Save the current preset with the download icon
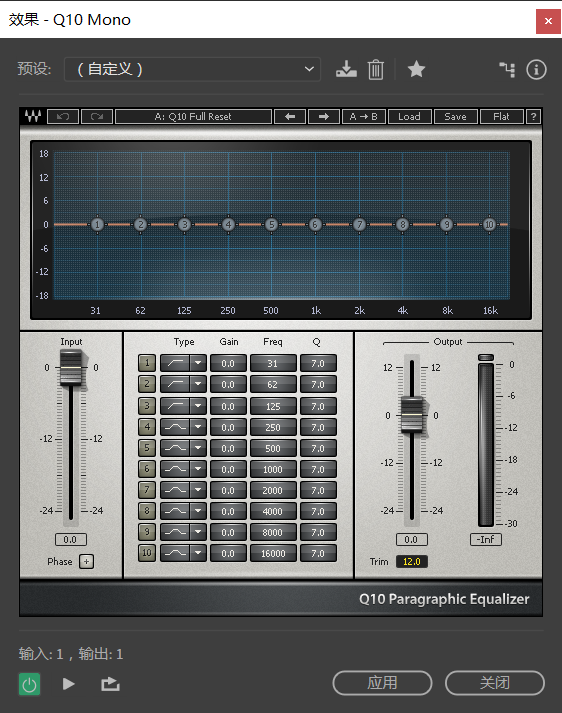Viewport: 562px width, 713px height. [346, 70]
